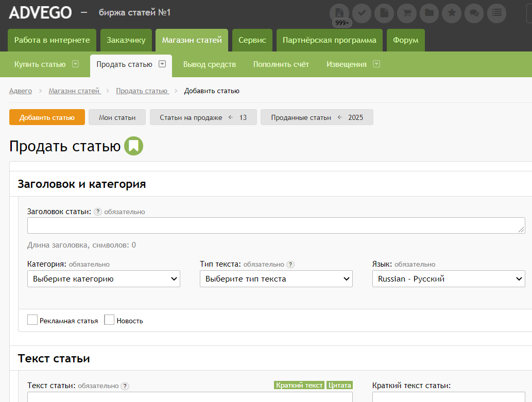Open the Выберите категорию dropdown
This screenshot has width=532, height=402.
coord(104,279)
